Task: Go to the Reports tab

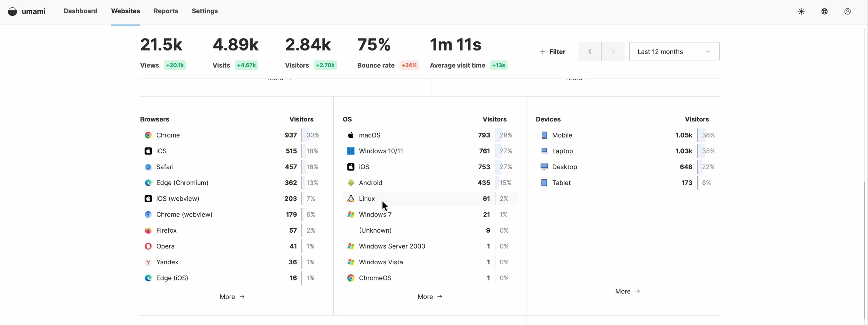Action: [166, 11]
